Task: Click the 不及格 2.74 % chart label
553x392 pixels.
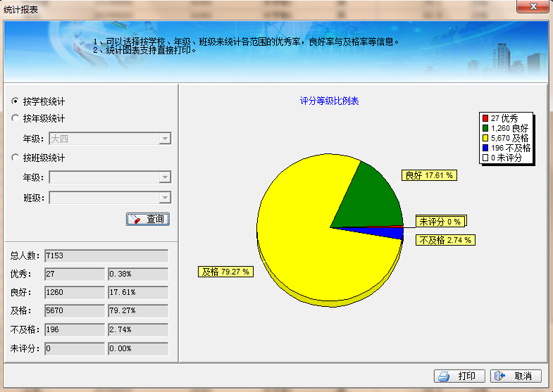Action: tap(445, 240)
